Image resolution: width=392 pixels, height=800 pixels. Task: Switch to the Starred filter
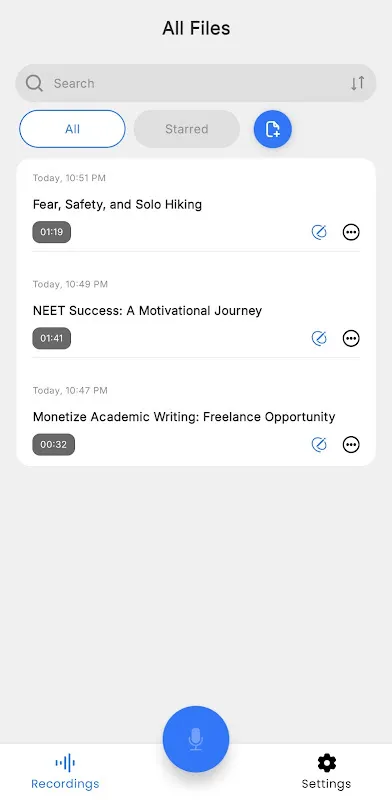click(x=187, y=129)
